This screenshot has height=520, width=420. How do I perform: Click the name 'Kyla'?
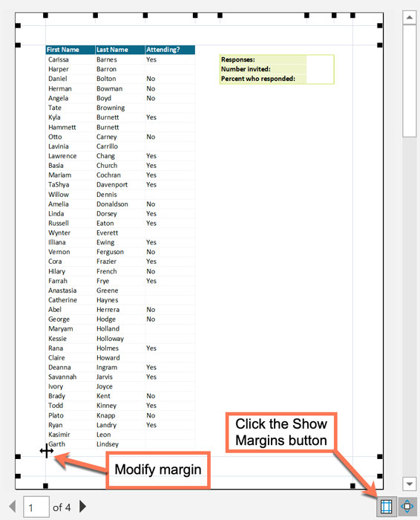click(x=54, y=117)
